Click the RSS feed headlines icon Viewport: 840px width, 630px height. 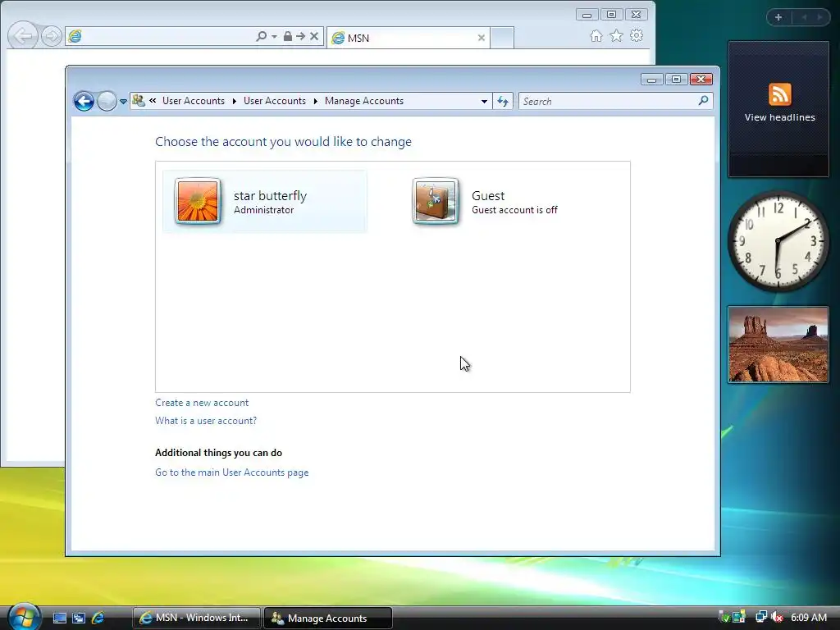[x=779, y=94]
